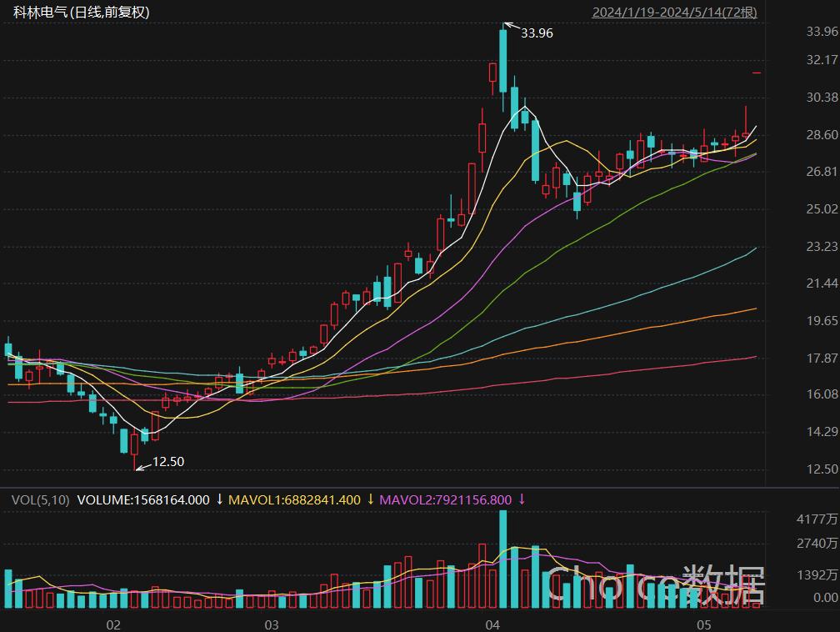Click the 05 month marker on time axis
The width and height of the screenshot is (840, 632).
[704, 624]
